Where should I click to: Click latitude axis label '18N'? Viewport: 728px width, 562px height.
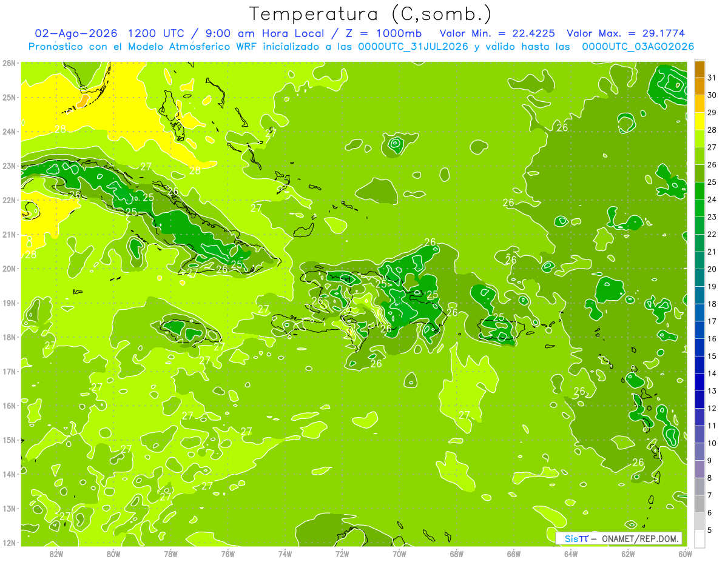9,337
